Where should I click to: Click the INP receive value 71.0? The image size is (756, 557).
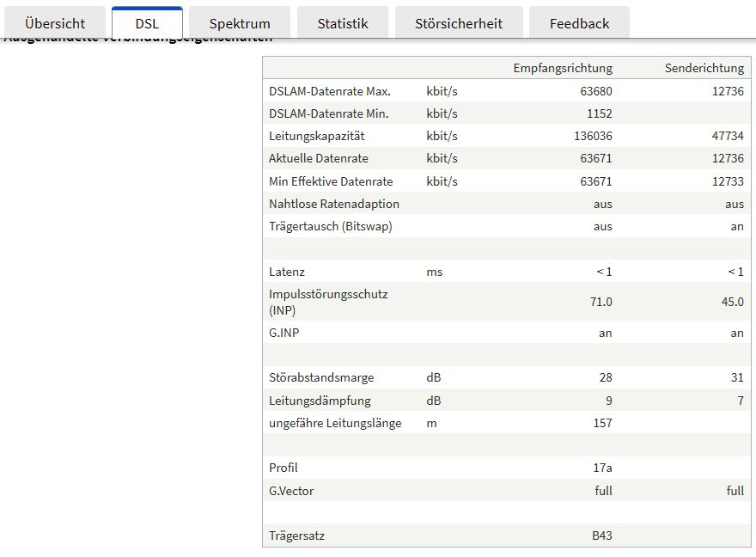pyautogui.click(x=601, y=302)
